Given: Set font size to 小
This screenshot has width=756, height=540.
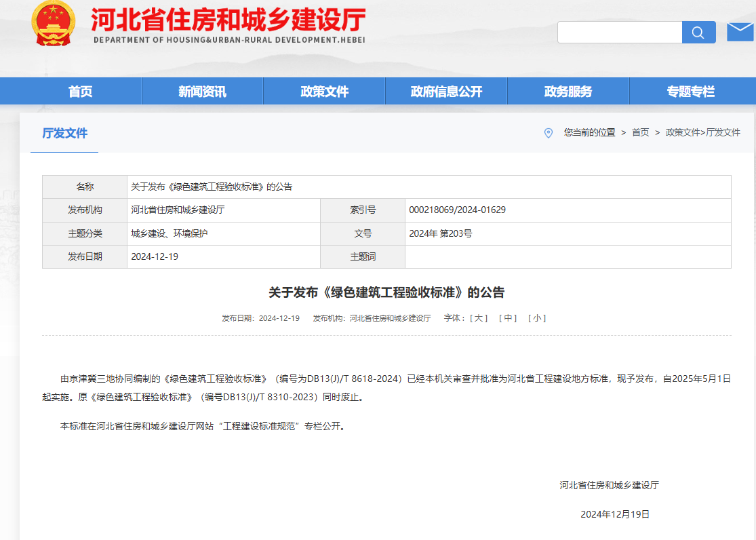Looking at the screenshot, I should tap(536, 318).
